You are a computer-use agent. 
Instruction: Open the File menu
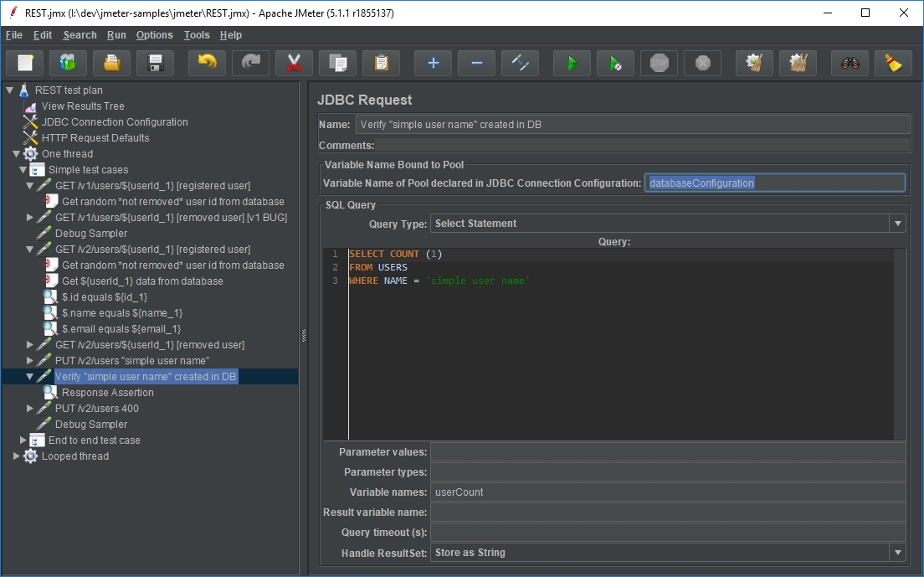14,35
